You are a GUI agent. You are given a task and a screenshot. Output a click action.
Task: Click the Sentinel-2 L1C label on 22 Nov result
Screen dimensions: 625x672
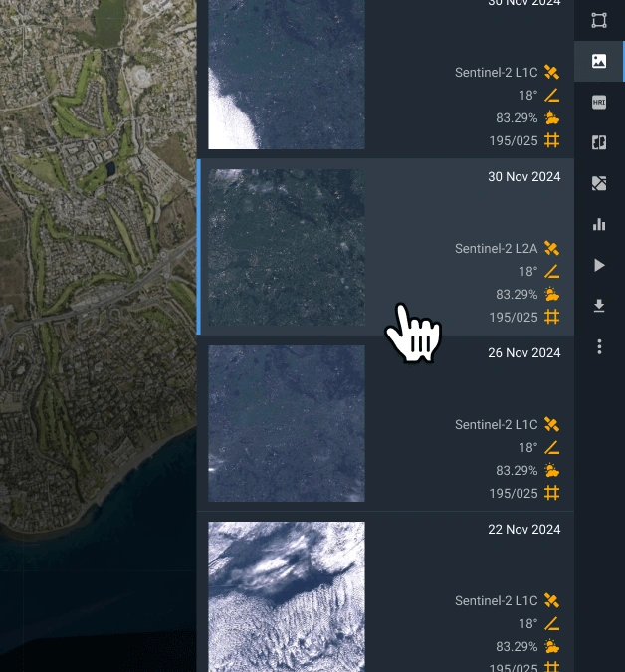tap(496, 601)
